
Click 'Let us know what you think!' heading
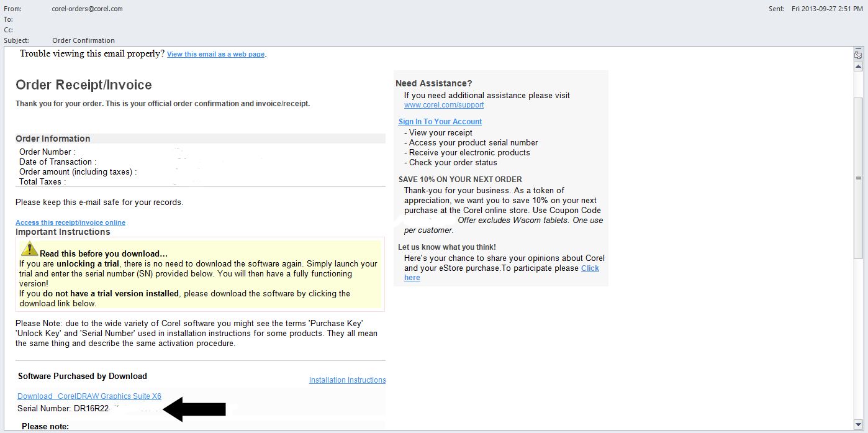(x=447, y=247)
